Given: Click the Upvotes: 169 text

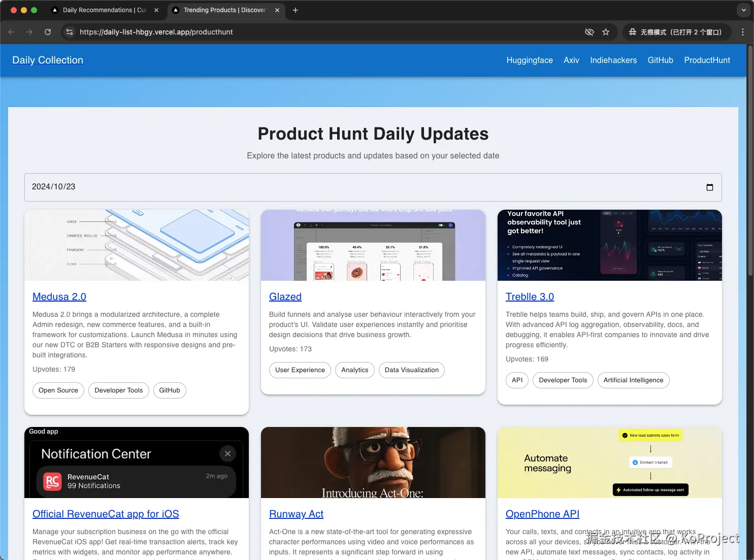Looking at the screenshot, I should (527, 359).
